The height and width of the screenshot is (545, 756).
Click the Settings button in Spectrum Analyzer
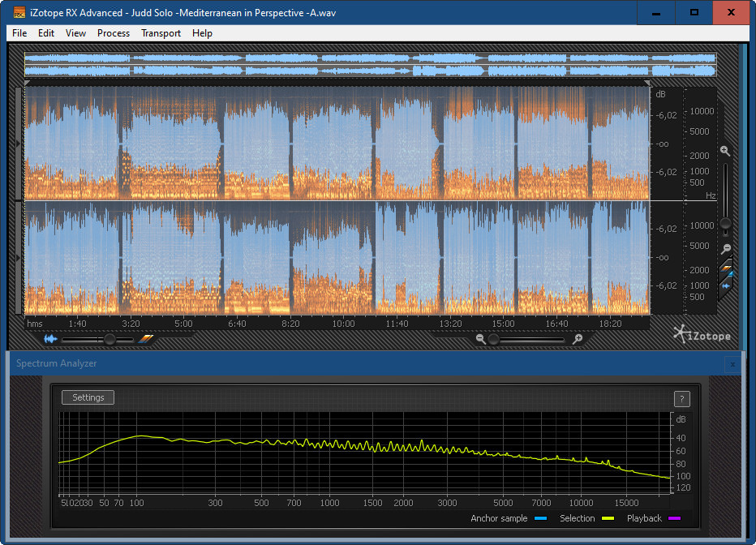[x=88, y=397]
